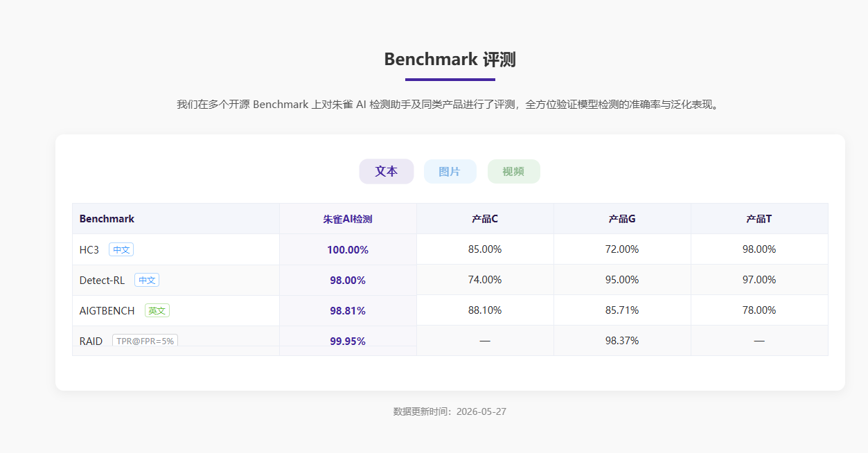Image resolution: width=868 pixels, height=453 pixels.
Task: Click the 100.00% score for HC3
Action: tap(348, 250)
